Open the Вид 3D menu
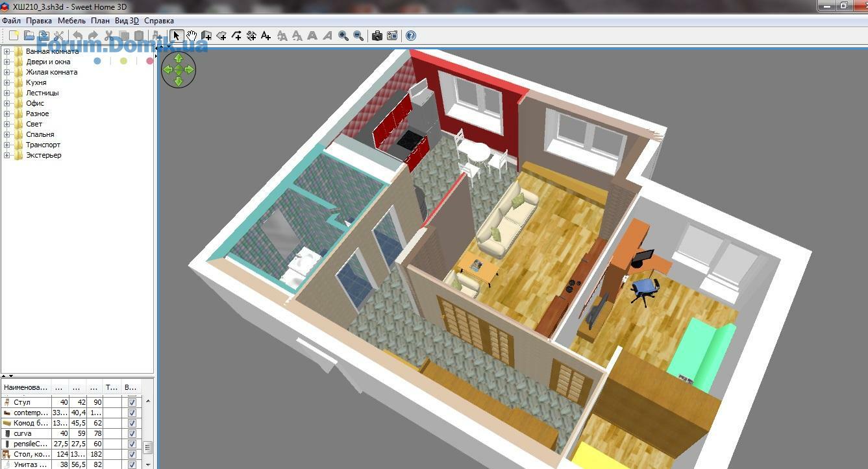868x469 pixels. pyautogui.click(x=127, y=21)
